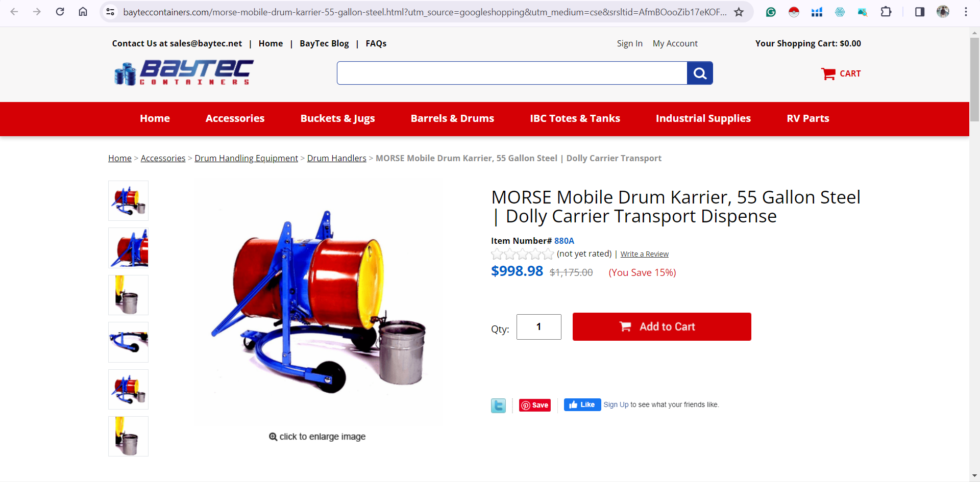Open Barrels & Drums menu
This screenshot has height=482, width=980.
pyautogui.click(x=452, y=118)
